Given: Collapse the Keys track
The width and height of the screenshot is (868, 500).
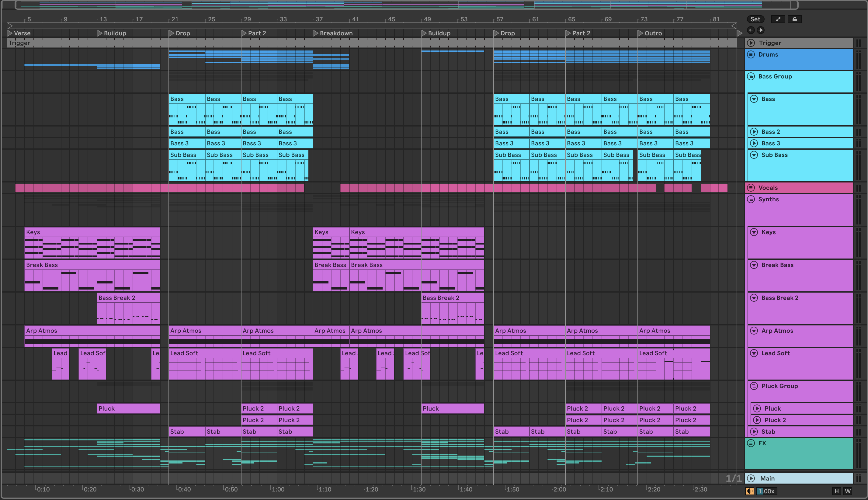Looking at the screenshot, I should click(x=754, y=232).
